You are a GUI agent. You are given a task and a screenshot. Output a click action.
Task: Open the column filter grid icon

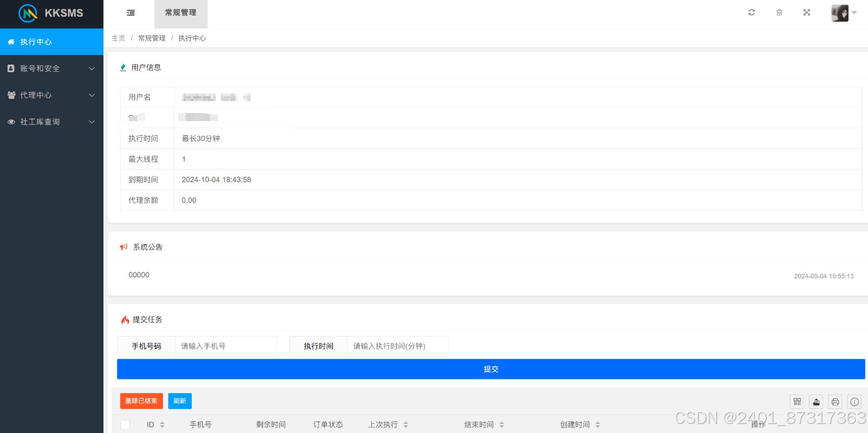(797, 402)
